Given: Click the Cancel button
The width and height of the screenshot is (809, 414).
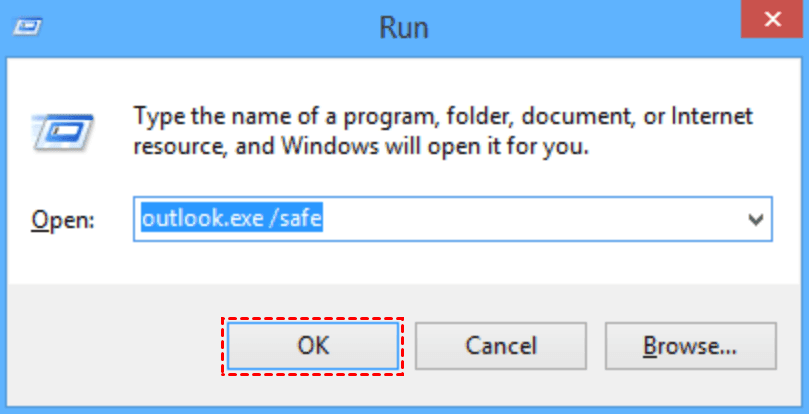Looking at the screenshot, I should tap(501, 346).
